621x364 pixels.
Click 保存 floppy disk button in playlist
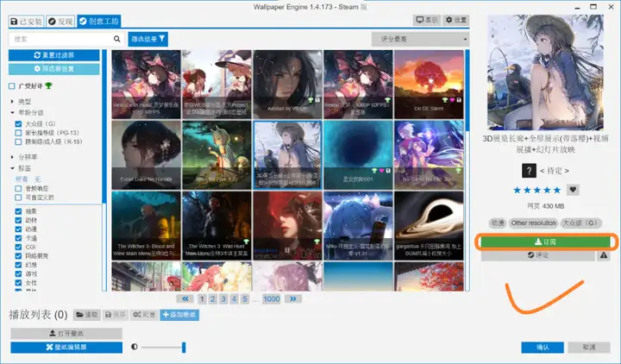point(116,315)
